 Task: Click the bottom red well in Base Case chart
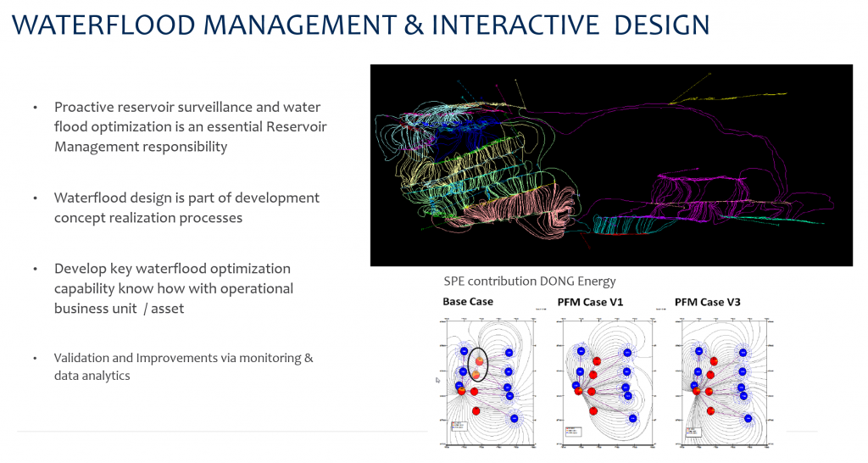click(476, 410)
